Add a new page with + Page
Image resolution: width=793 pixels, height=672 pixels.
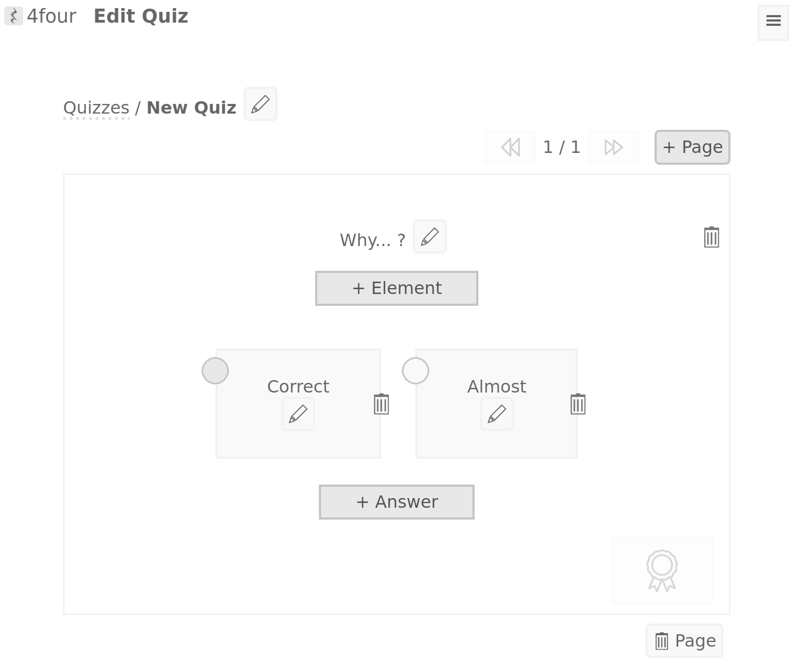[x=692, y=147]
